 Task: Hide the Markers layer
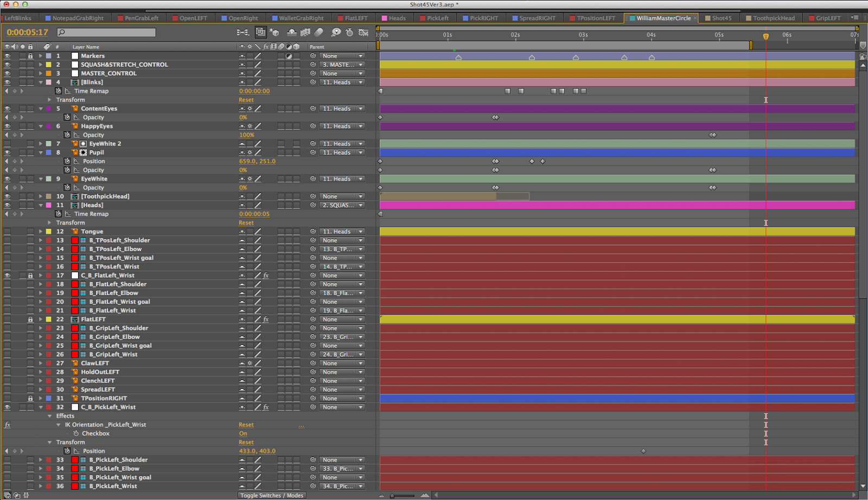click(7, 56)
